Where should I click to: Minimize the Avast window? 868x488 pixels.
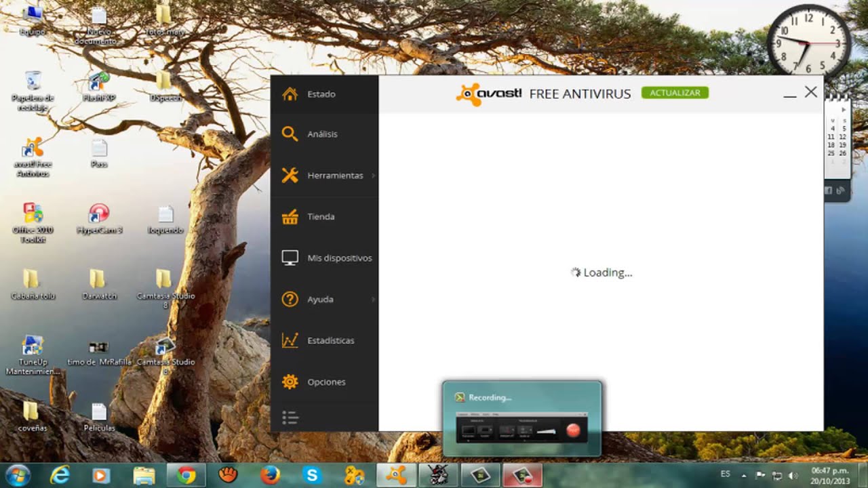coord(789,96)
